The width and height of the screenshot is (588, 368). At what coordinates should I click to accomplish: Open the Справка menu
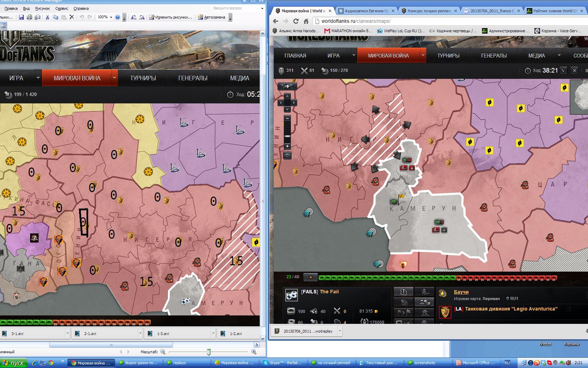click(x=81, y=8)
